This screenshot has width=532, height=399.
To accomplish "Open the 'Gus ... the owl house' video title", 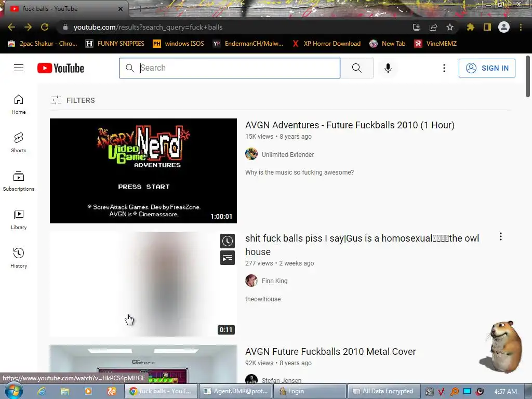I will (362, 245).
